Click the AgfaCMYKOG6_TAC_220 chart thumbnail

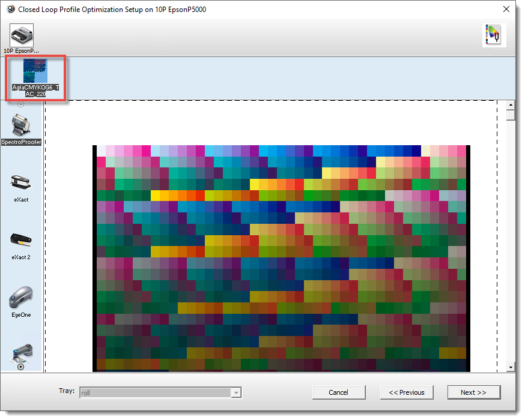(35, 71)
